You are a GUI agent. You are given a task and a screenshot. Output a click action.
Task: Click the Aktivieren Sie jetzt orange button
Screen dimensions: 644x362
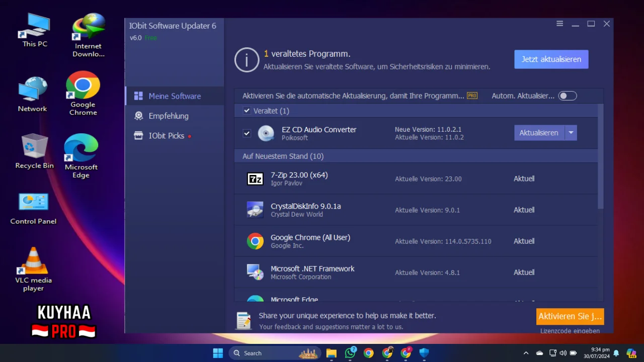click(x=570, y=316)
